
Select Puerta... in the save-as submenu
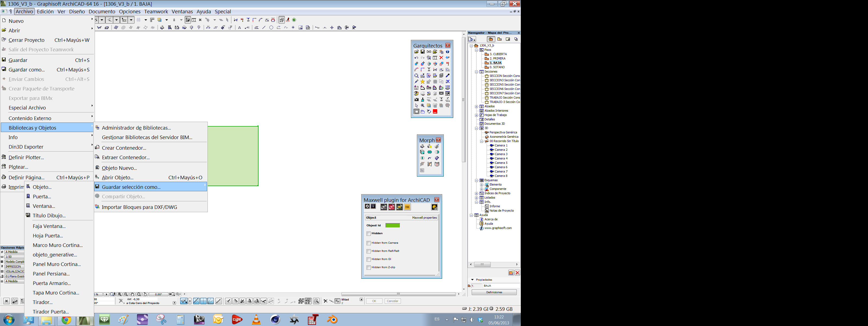click(x=42, y=196)
